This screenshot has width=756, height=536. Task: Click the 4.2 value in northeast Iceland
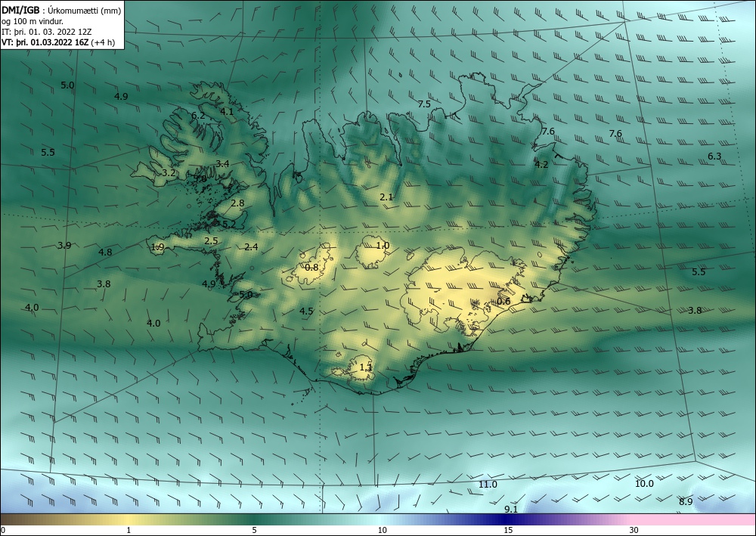tap(541, 164)
